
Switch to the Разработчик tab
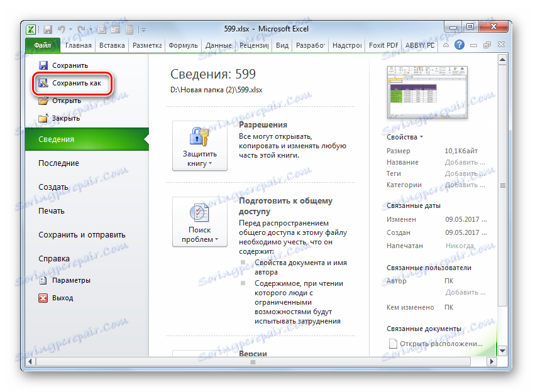pyautogui.click(x=310, y=45)
